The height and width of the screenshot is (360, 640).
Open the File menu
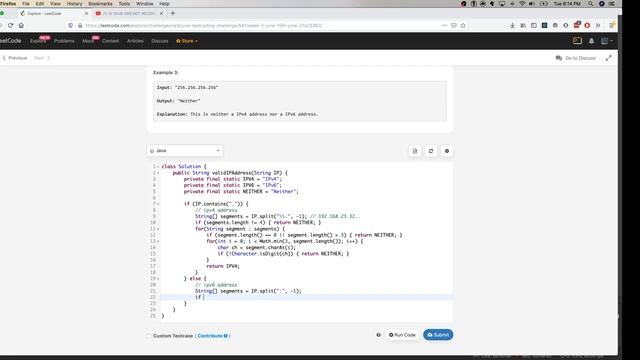(x=26, y=4)
